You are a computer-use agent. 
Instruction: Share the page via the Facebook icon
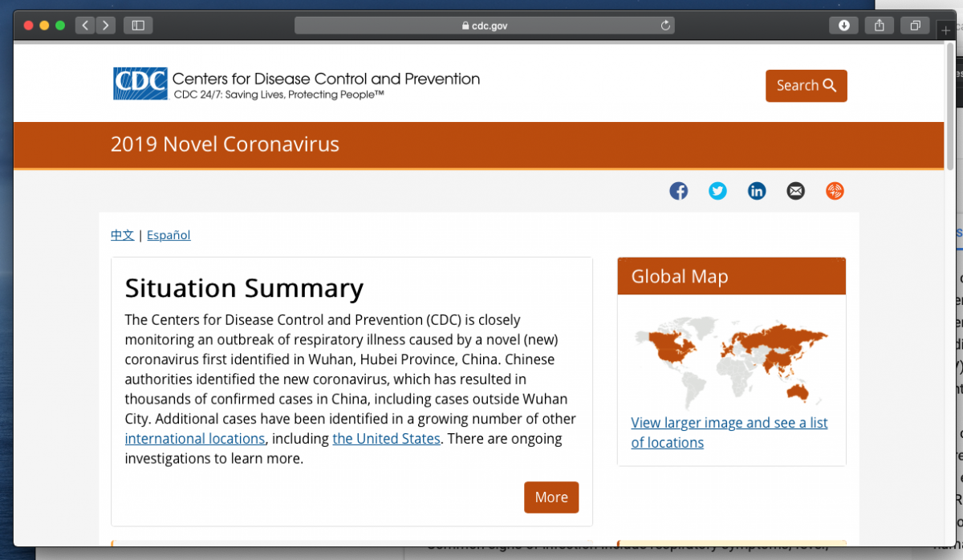pyautogui.click(x=678, y=191)
